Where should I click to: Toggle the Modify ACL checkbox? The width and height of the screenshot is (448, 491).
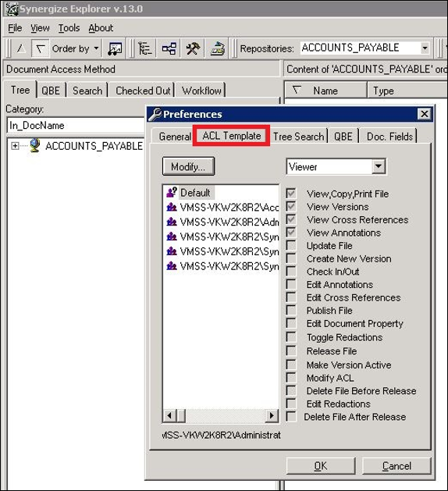click(x=291, y=378)
